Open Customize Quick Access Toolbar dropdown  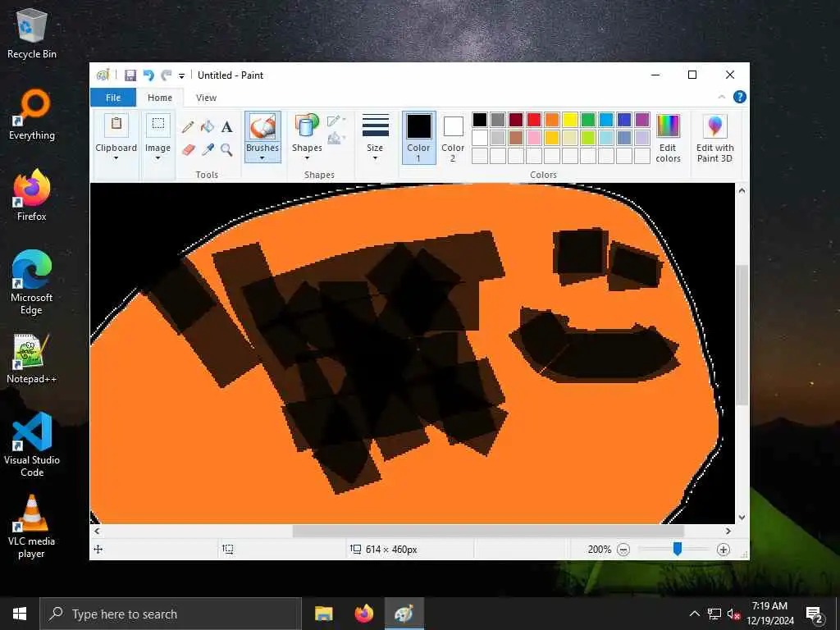181,76
